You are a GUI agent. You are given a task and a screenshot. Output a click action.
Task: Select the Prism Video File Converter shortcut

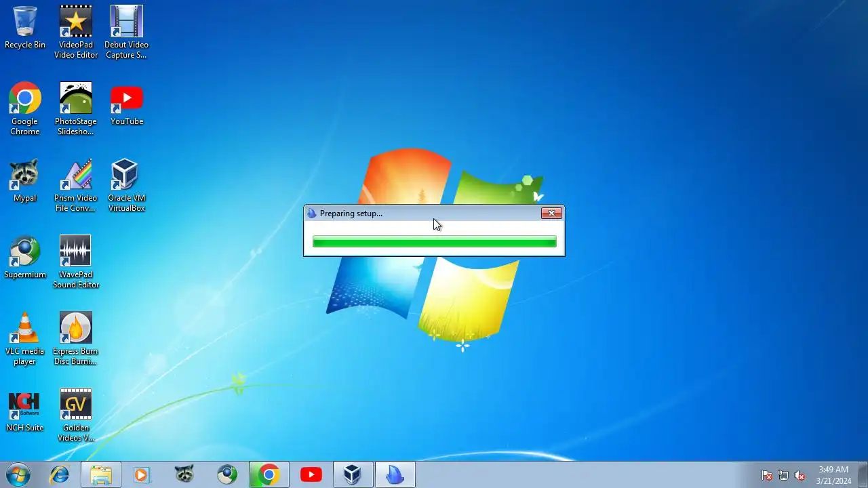pyautogui.click(x=76, y=186)
